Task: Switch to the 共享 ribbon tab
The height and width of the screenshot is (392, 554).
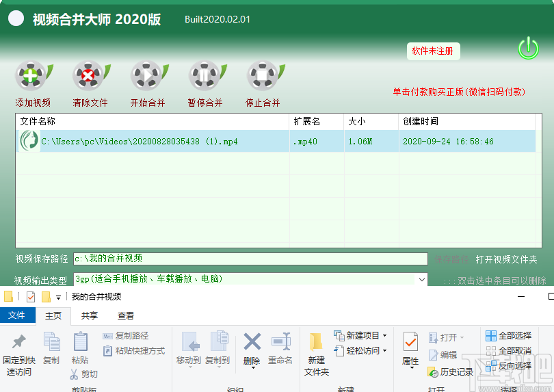Action: click(x=90, y=315)
